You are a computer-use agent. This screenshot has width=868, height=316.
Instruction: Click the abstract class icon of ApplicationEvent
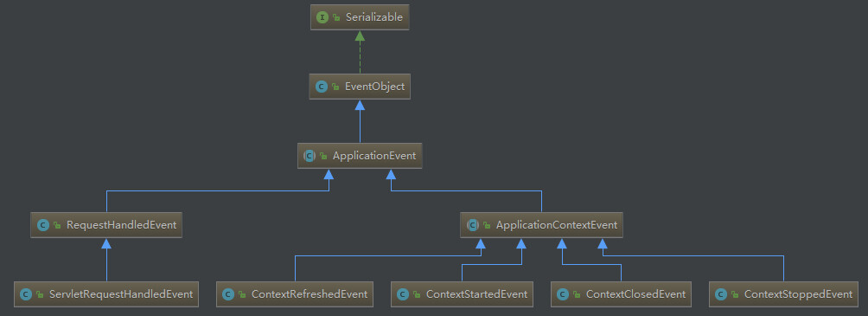tap(310, 156)
